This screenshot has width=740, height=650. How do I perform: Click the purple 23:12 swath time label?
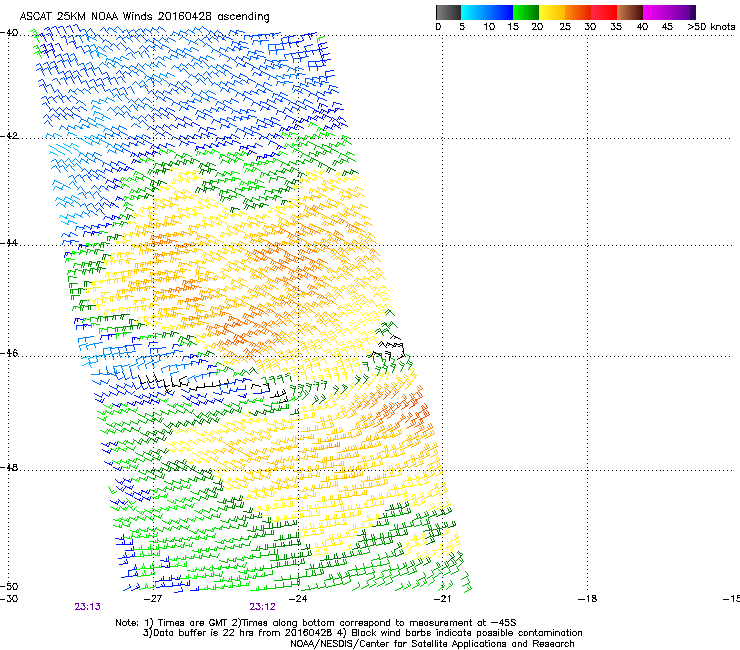click(262, 607)
